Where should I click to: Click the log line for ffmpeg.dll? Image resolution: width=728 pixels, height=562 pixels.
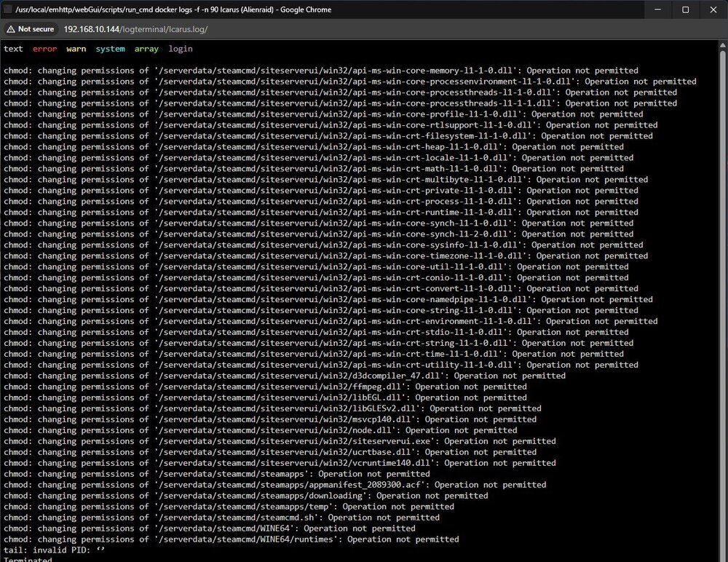[x=265, y=387]
